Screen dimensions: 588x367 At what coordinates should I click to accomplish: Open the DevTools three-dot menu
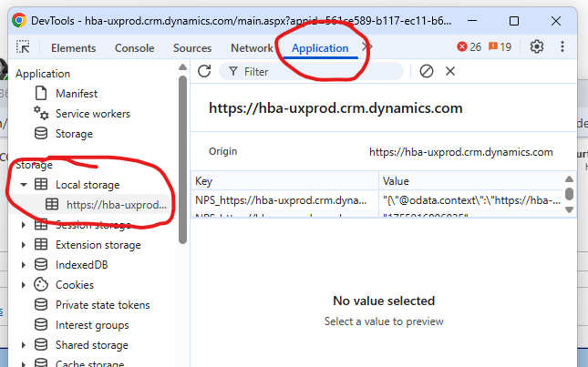[562, 46]
